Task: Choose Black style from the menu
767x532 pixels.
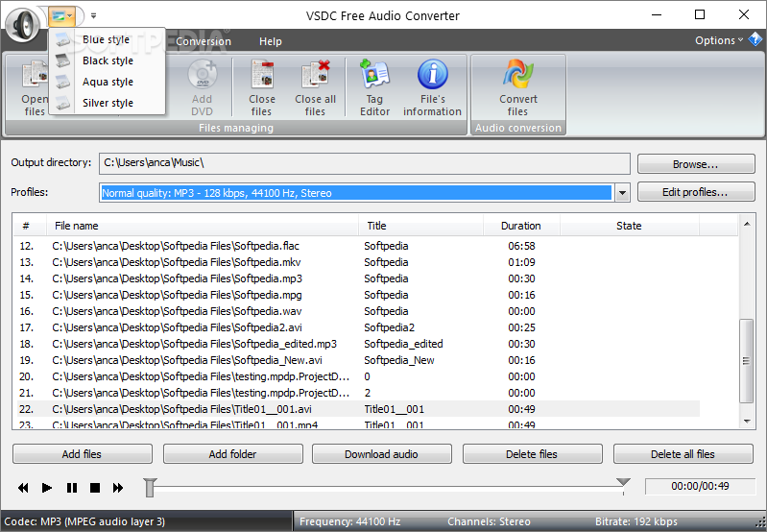Action: pyautogui.click(x=107, y=60)
